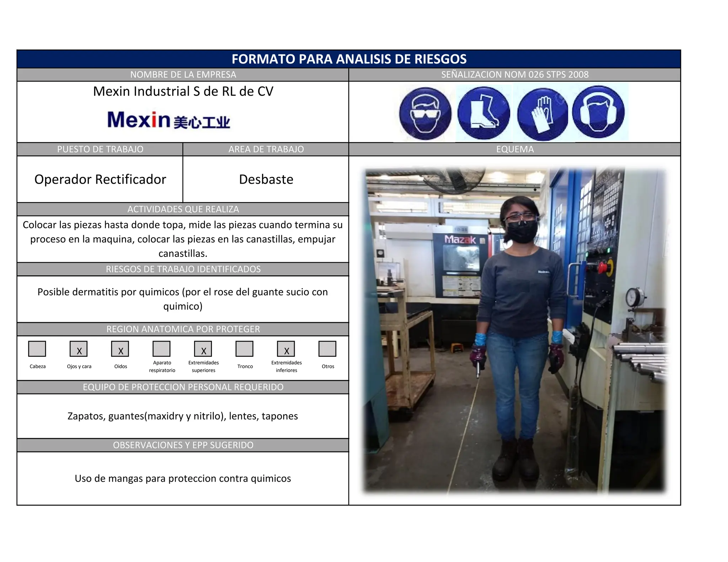Viewport: 728px width, 562px height.
Task: Click the FORMATO PARA ANALISIS DE RIESGOS title
Action: tap(349, 59)
